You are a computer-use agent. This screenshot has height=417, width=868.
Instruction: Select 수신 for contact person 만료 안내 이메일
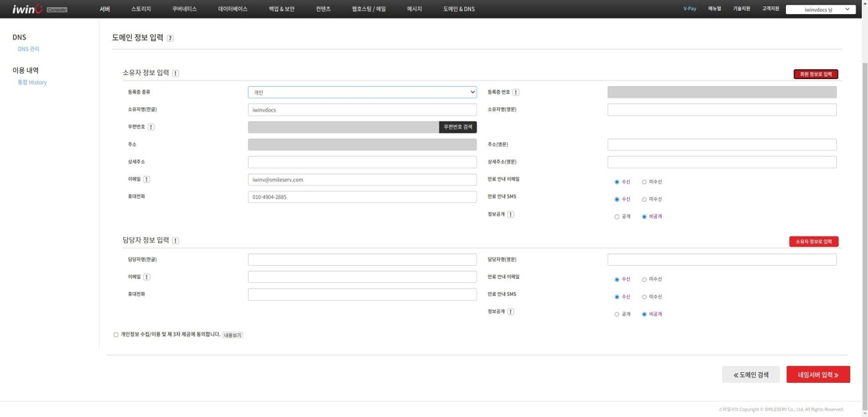click(x=617, y=280)
